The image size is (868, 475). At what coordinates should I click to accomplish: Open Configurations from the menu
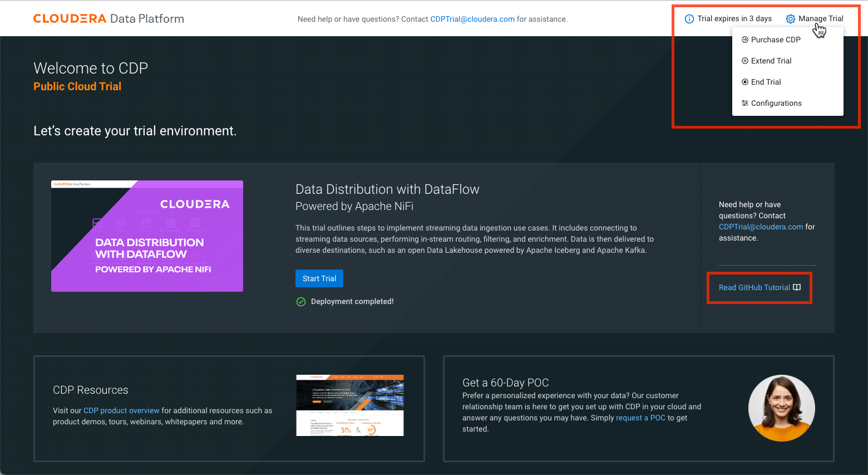tap(788, 103)
